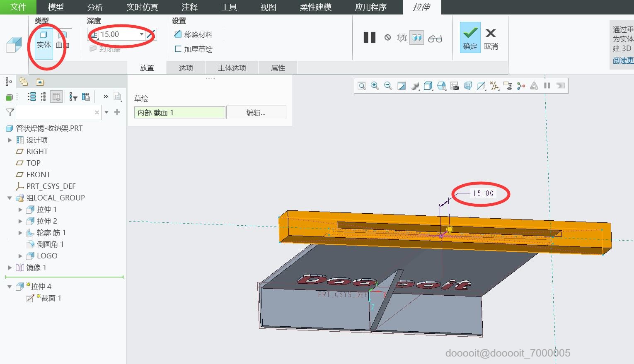
Task: Click the grey simulation triangle icon
Action: point(534,86)
